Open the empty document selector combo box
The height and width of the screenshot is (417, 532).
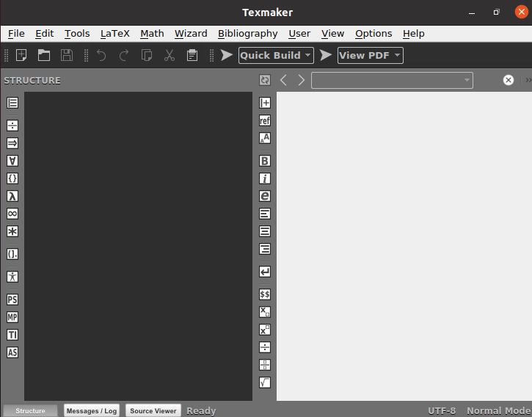(392, 80)
